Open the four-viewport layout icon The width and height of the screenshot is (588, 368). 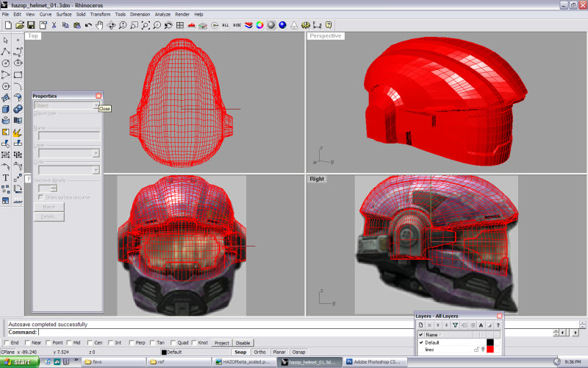(x=180, y=25)
